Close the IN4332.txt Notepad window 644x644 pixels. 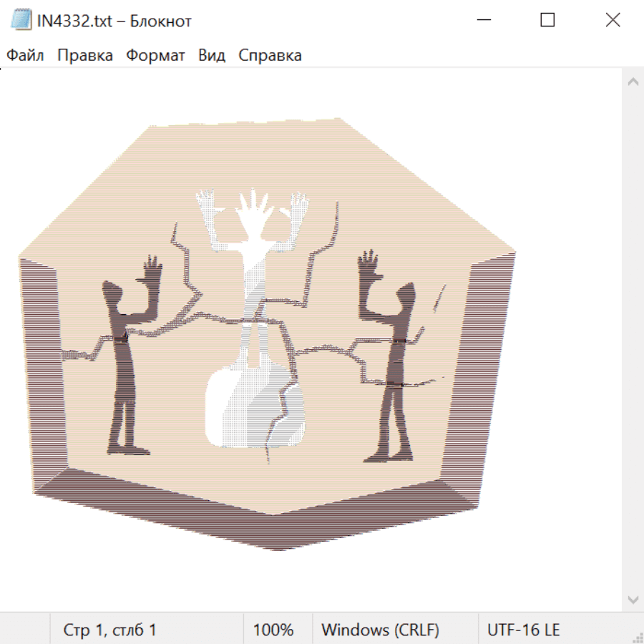click(x=613, y=20)
